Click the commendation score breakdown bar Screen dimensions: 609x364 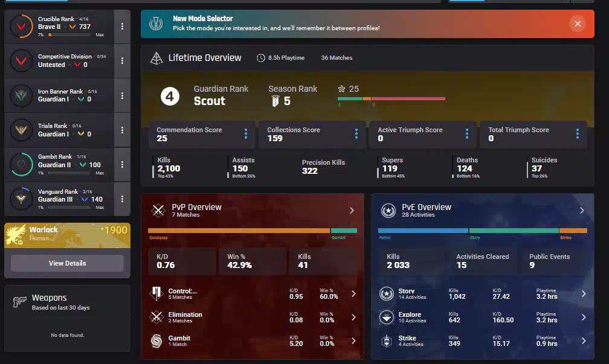pos(391,98)
